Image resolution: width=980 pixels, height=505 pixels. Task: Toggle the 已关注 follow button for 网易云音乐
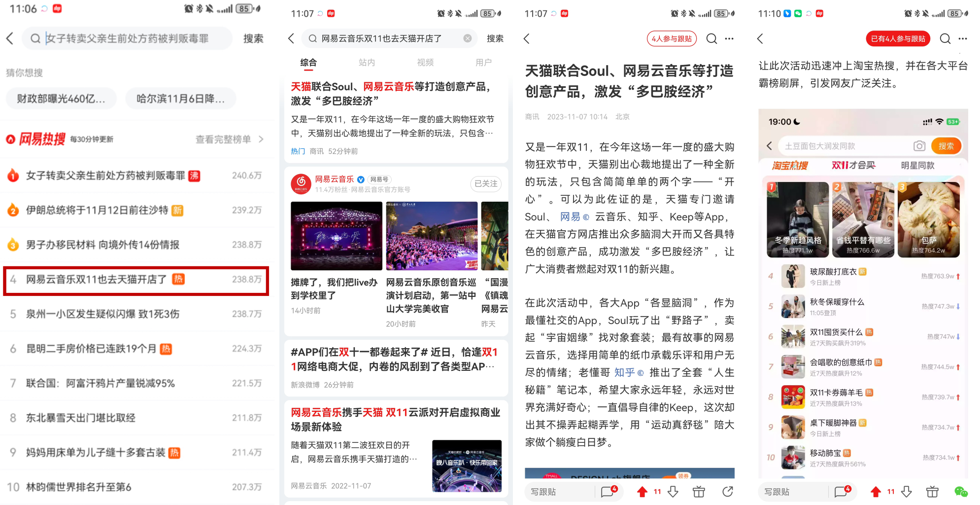tap(486, 183)
